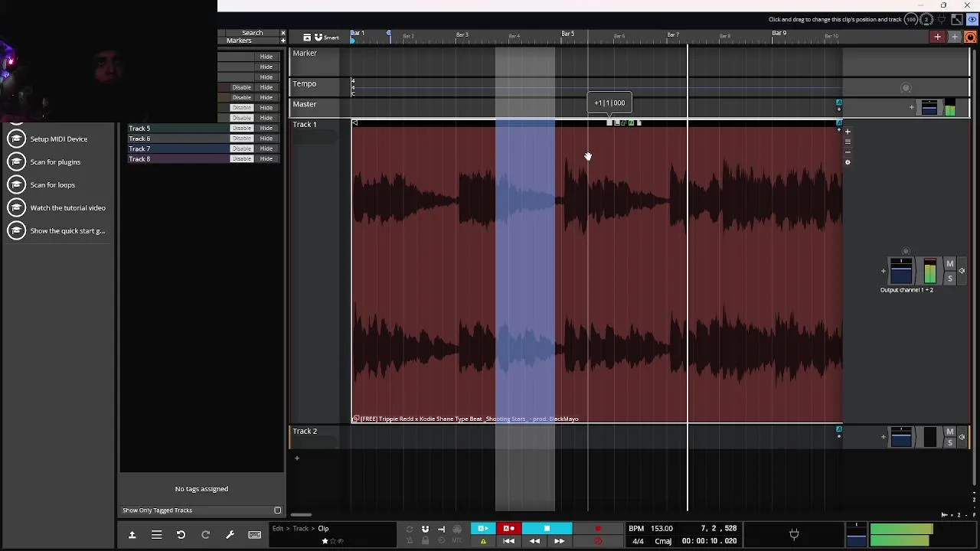
Task: Click the Play button in transport
Action: tap(483, 529)
